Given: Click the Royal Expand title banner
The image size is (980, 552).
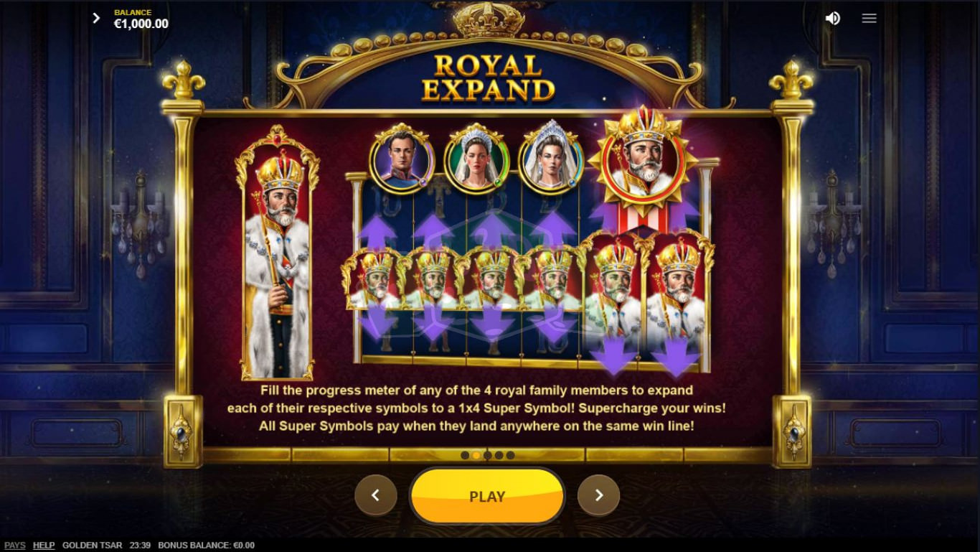Looking at the screenshot, I should click(489, 77).
